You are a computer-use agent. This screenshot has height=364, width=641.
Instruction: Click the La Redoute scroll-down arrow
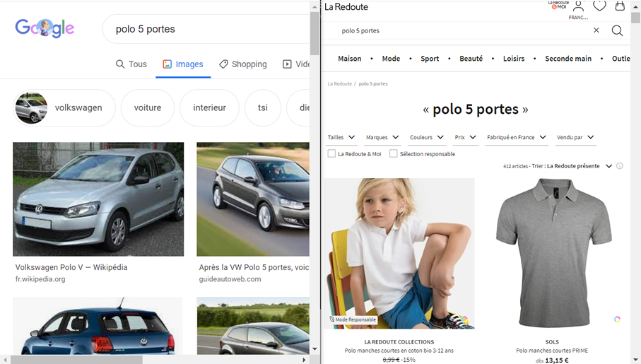[x=635, y=360]
